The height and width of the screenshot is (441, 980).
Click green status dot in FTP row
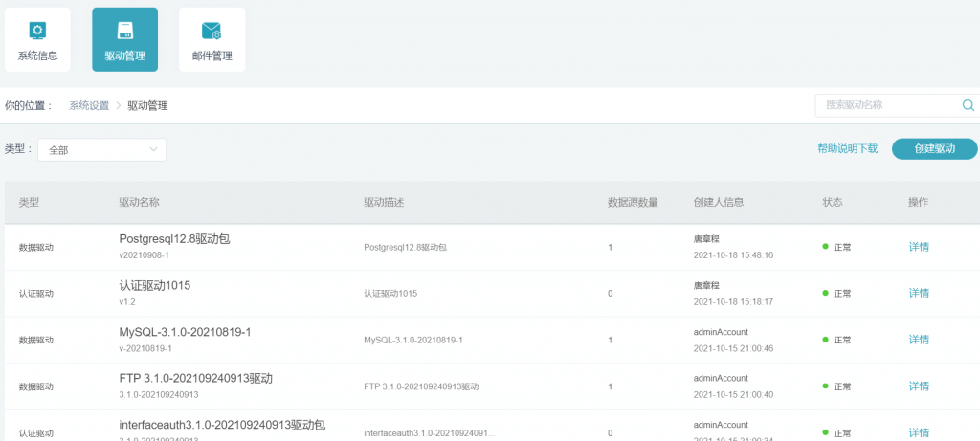(825, 386)
